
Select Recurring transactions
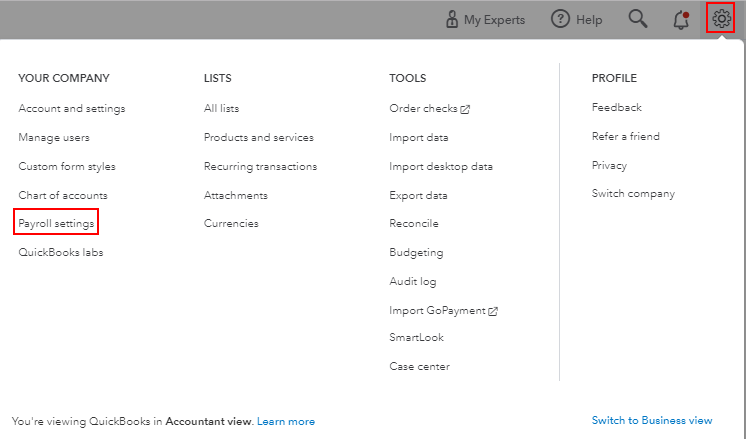[260, 166]
